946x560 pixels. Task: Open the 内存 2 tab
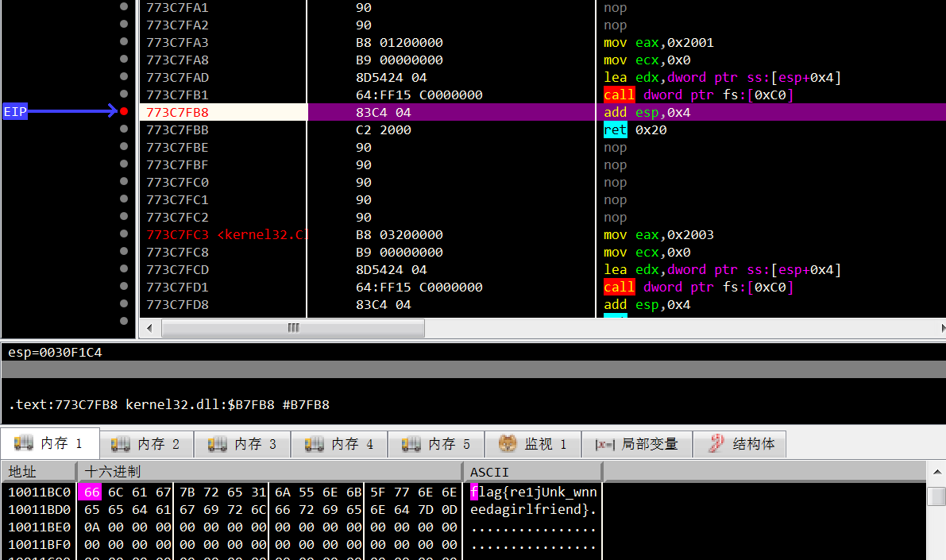[x=147, y=444]
